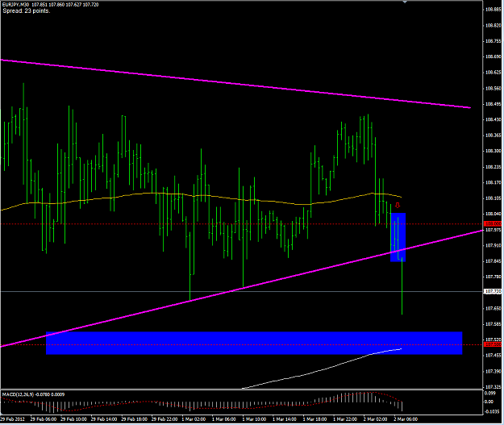
Task: Select the small blue rectangle around recent candles
Action: click(398, 237)
